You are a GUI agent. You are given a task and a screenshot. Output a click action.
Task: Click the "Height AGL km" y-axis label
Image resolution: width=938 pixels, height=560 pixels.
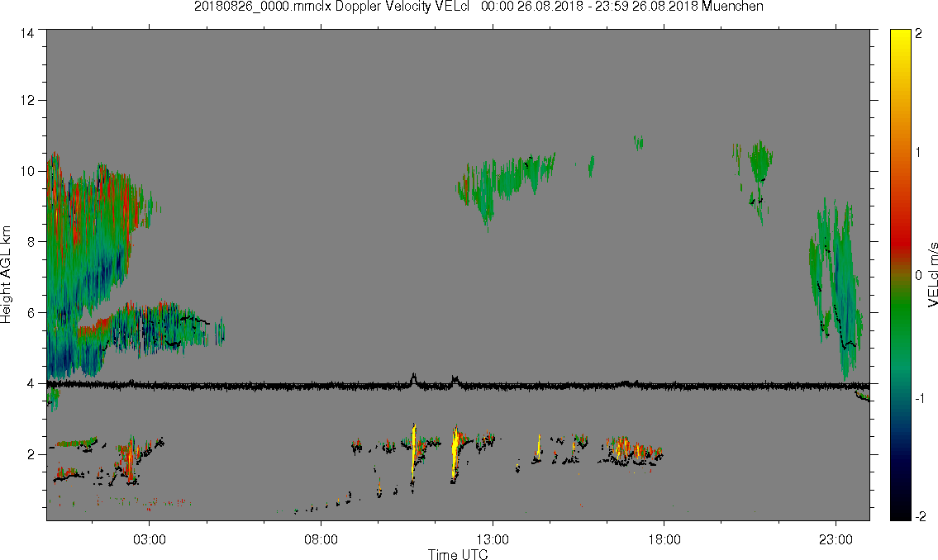click(6, 274)
